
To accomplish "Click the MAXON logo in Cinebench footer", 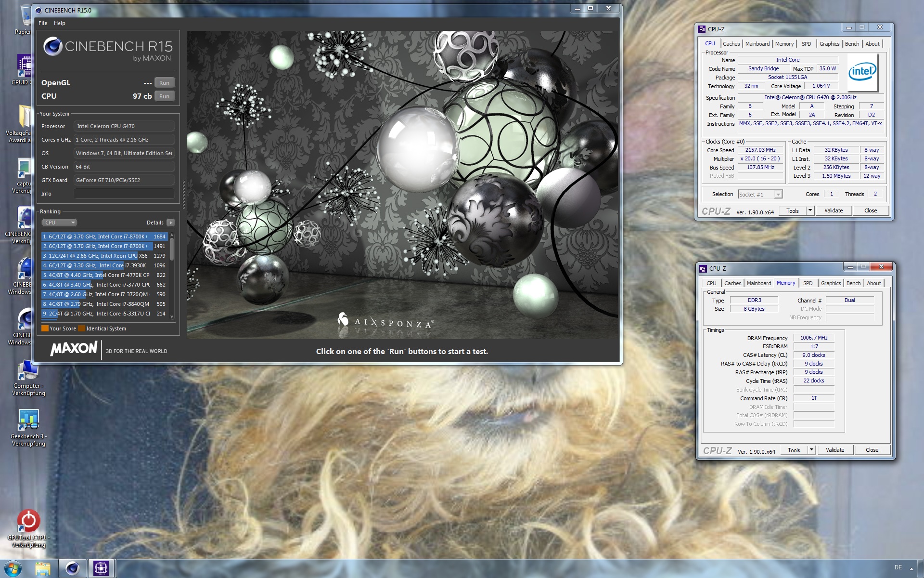I will click(74, 348).
